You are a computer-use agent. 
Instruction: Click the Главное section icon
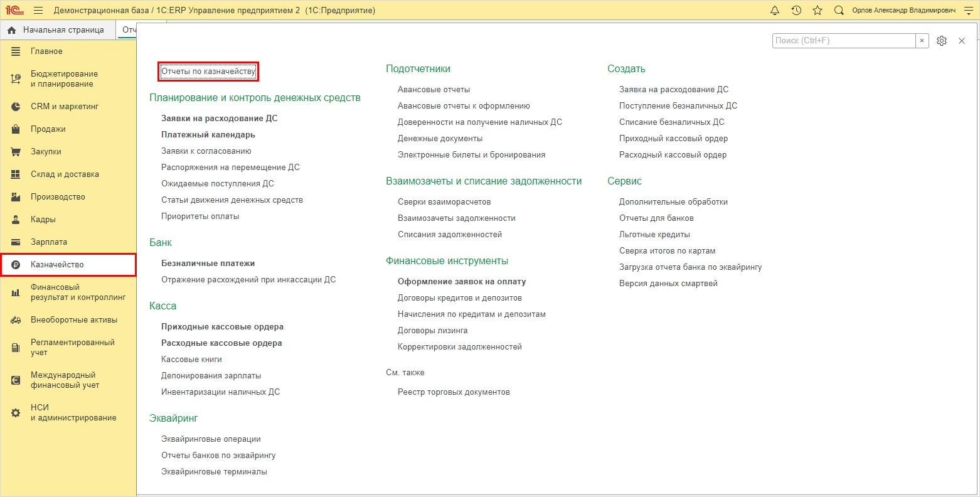point(16,51)
